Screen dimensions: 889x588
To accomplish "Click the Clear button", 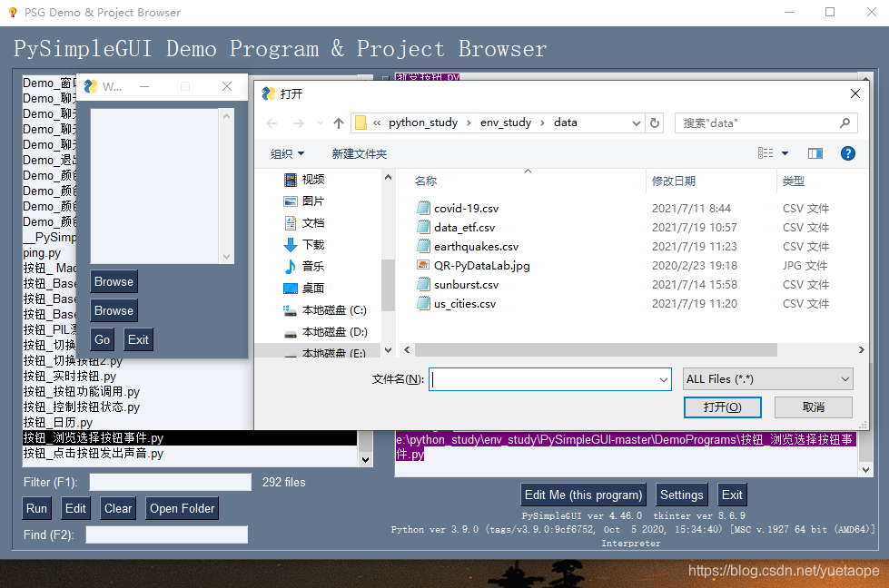I will (118, 508).
